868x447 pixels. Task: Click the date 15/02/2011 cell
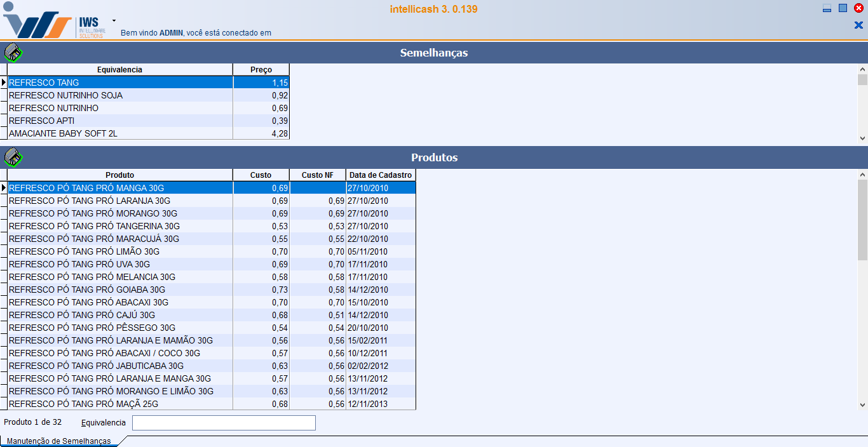381,340
